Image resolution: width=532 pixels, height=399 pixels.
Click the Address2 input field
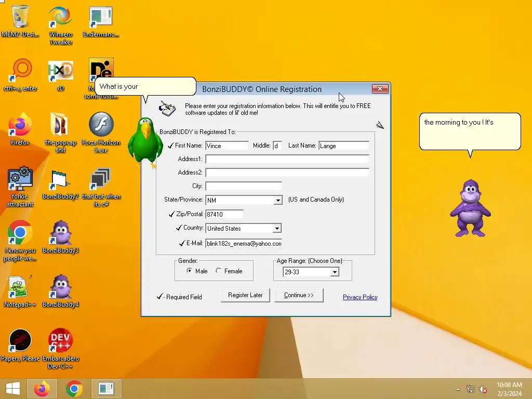click(287, 172)
